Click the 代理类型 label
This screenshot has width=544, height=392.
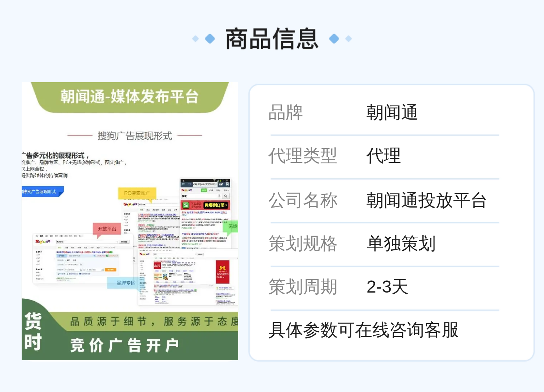303,156
